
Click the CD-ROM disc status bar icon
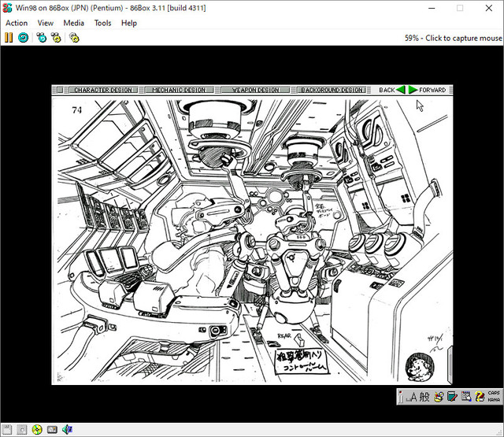pos(37,430)
